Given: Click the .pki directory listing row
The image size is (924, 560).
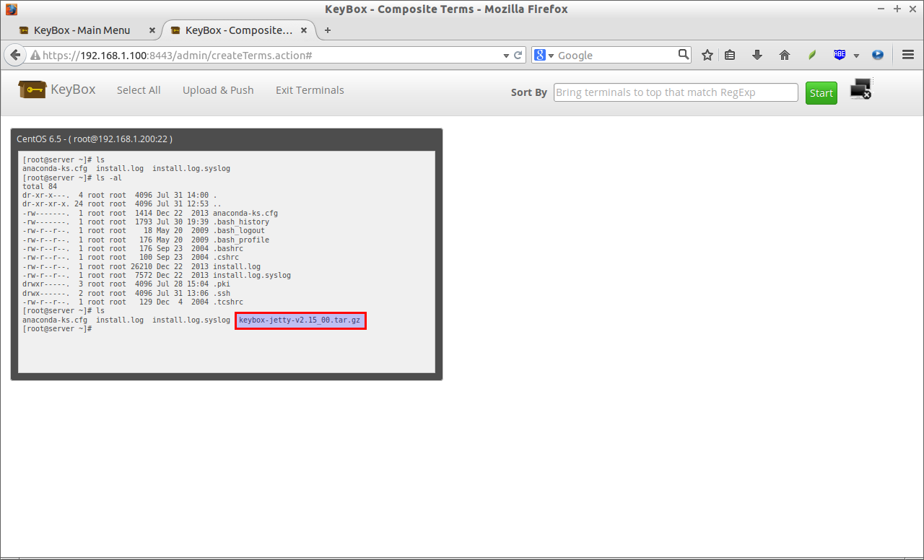Looking at the screenshot, I should point(128,284).
